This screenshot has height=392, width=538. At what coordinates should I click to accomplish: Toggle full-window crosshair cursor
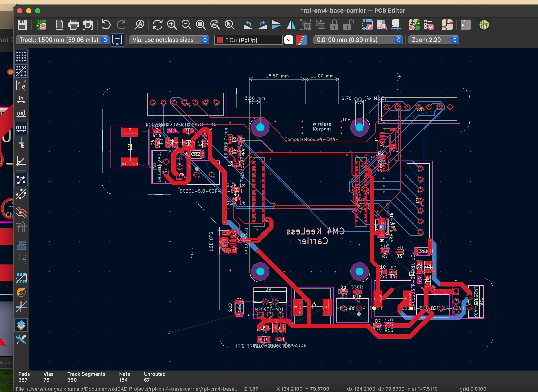[x=21, y=143]
